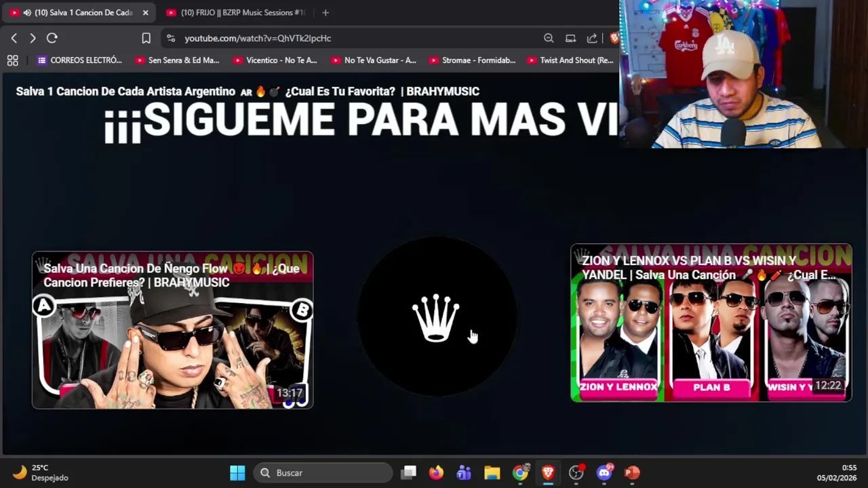Go forward with the browser forward arrow
Screen dimensions: 868x488
point(33,39)
